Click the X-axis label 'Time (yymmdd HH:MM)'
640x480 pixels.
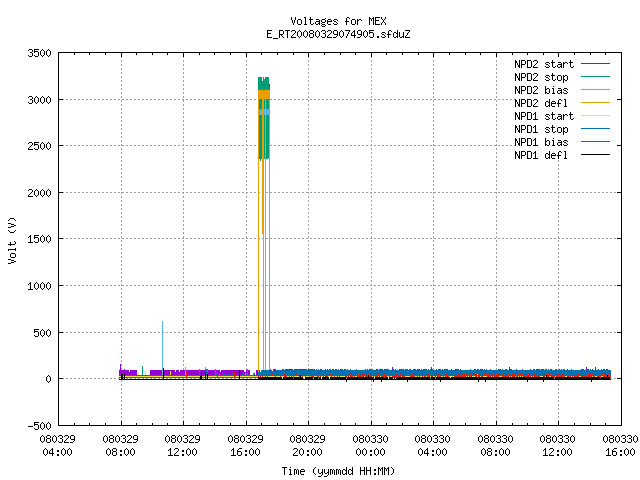tap(338, 471)
